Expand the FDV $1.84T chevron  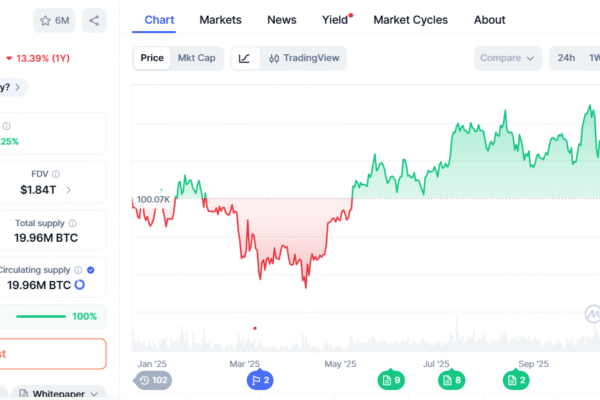69,189
